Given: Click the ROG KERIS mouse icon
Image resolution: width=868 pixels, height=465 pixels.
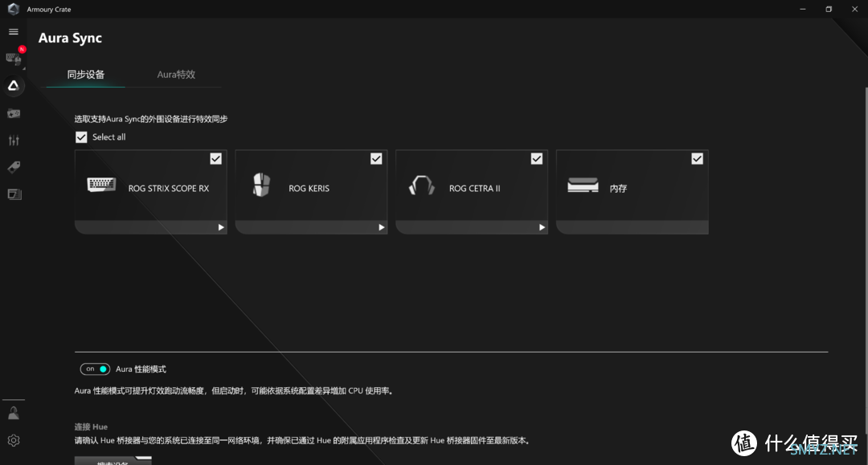Looking at the screenshot, I should (x=261, y=185).
